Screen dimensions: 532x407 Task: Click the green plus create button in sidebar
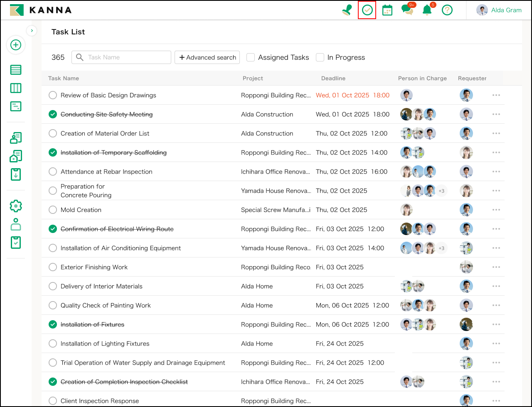(16, 45)
